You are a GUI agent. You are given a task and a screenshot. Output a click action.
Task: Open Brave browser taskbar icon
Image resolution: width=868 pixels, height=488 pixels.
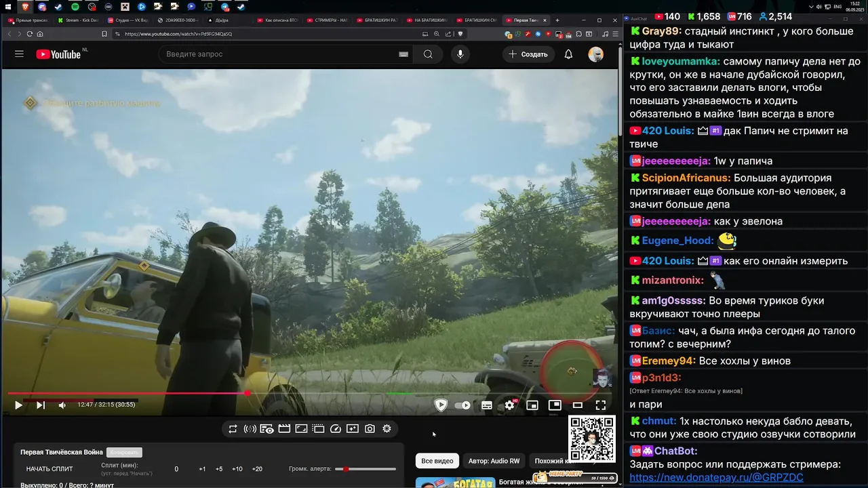[x=25, y=7]
